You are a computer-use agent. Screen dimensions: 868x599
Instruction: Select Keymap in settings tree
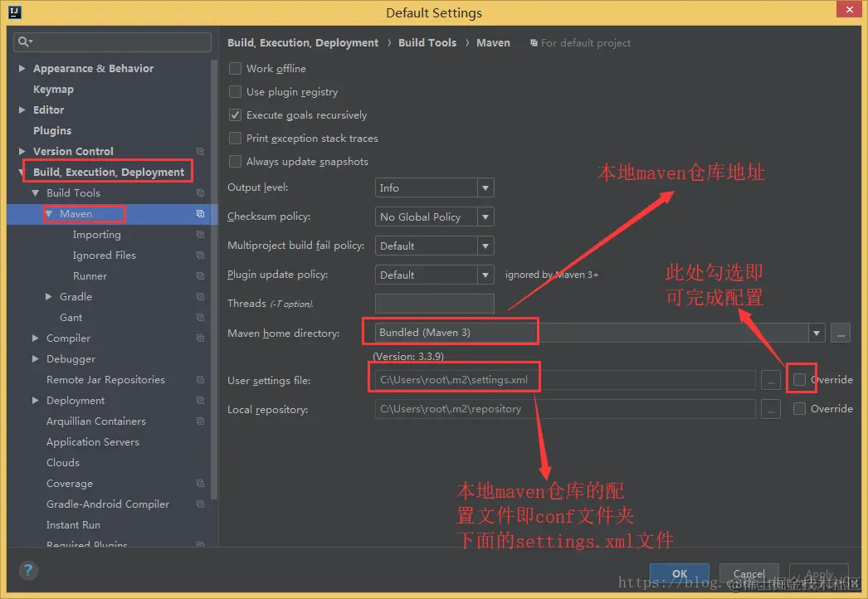point(53,89)
